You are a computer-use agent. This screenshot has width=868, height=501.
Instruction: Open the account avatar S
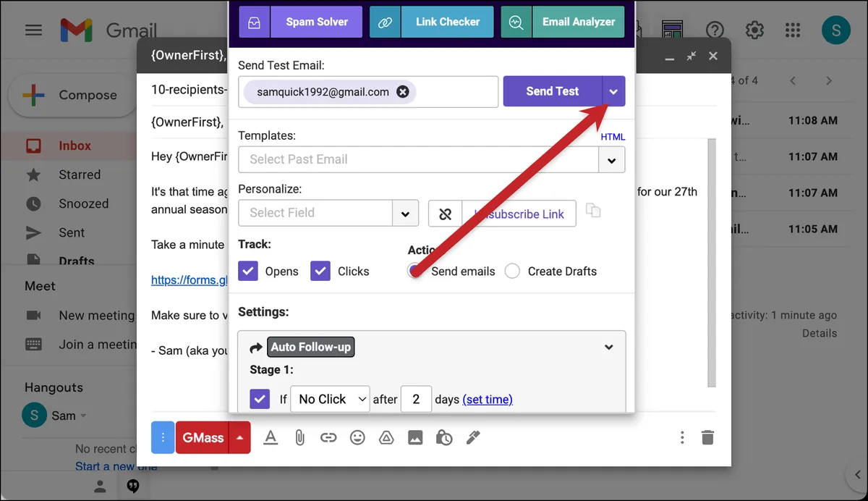(x=836, y=30)
